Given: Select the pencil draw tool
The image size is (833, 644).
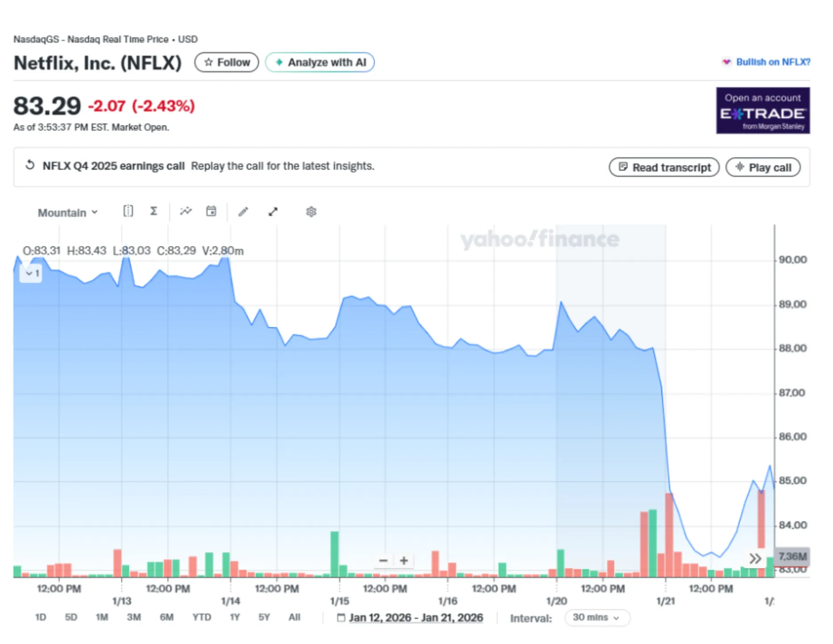Looking at the screenshot, I should [243, 212].
